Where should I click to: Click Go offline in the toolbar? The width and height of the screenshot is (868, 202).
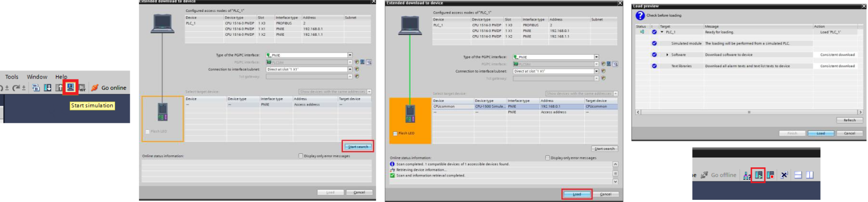[x=719, y=175]
